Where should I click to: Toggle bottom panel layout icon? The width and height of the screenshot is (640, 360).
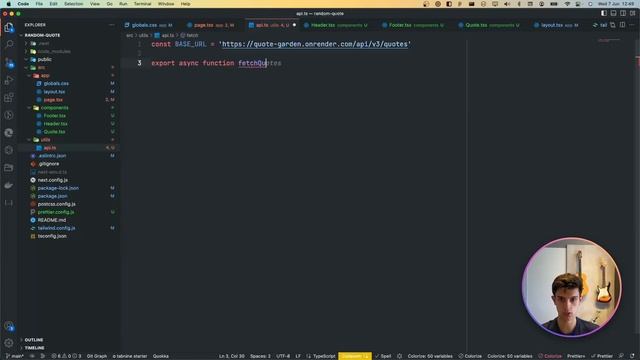click(x=613, y=13)
